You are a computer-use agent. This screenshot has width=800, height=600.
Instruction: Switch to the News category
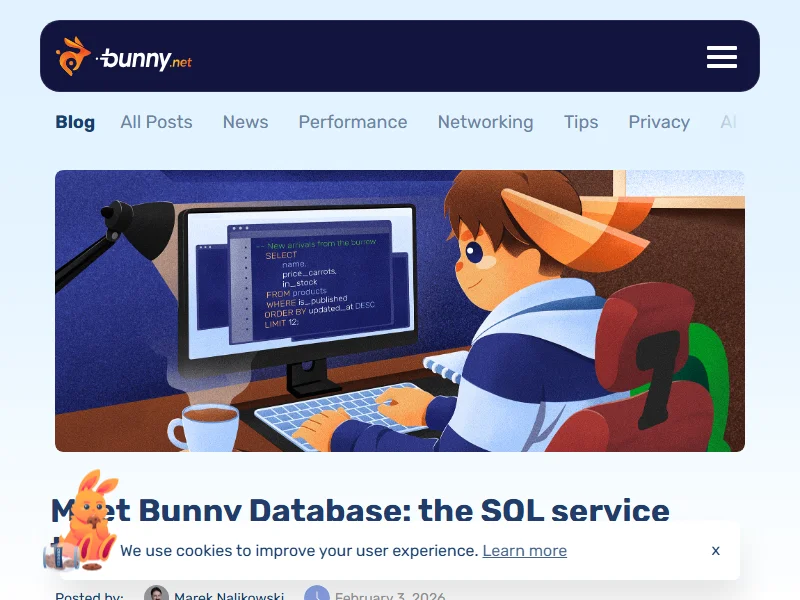[245, 122]
